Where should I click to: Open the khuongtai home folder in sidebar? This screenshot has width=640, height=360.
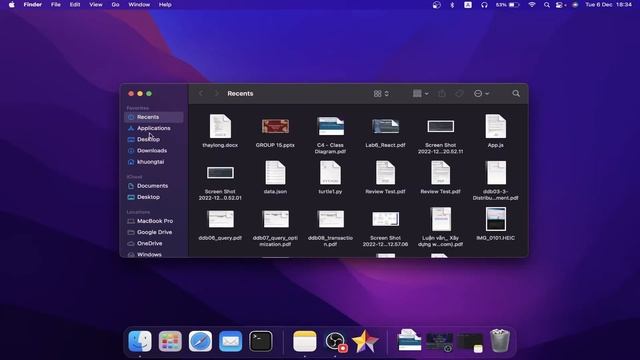pos(153,162)
